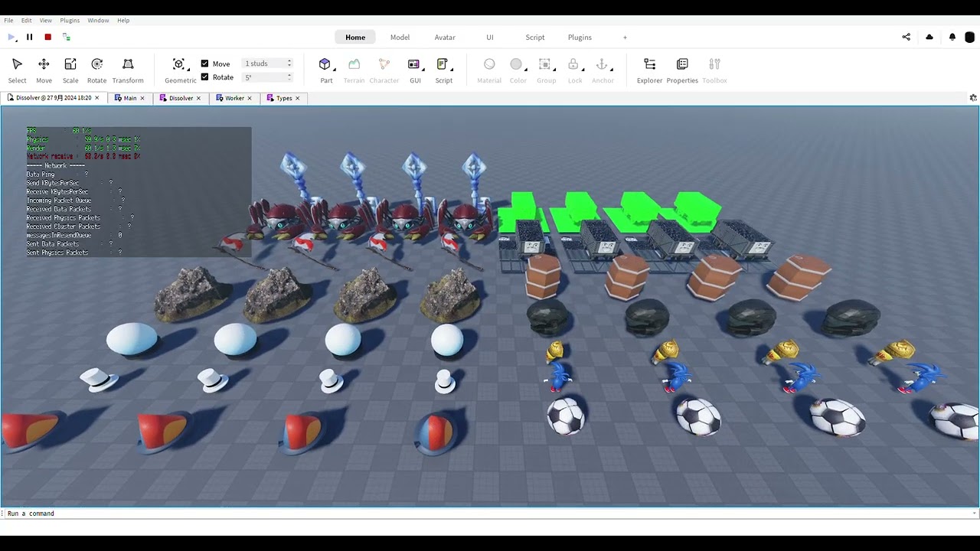Pick the Rotate tool
This screenshot has width=980, height=551.
tap(97, 70)
